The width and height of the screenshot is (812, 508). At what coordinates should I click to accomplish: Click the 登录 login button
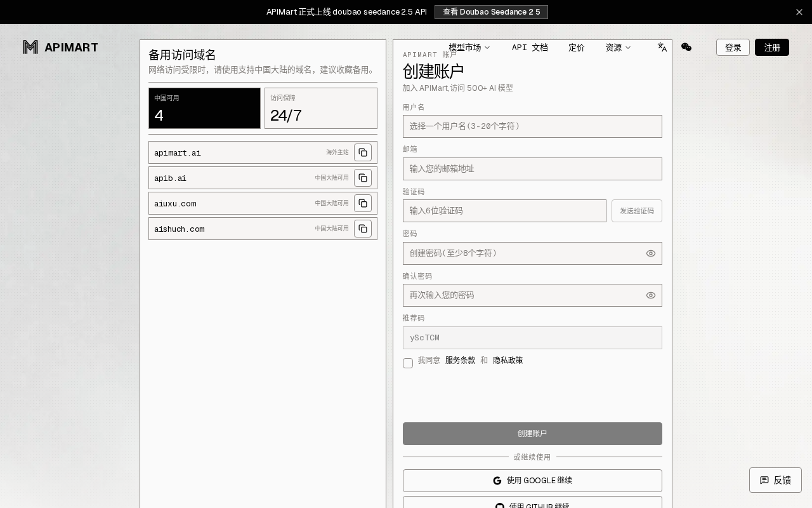pos(733,47)
